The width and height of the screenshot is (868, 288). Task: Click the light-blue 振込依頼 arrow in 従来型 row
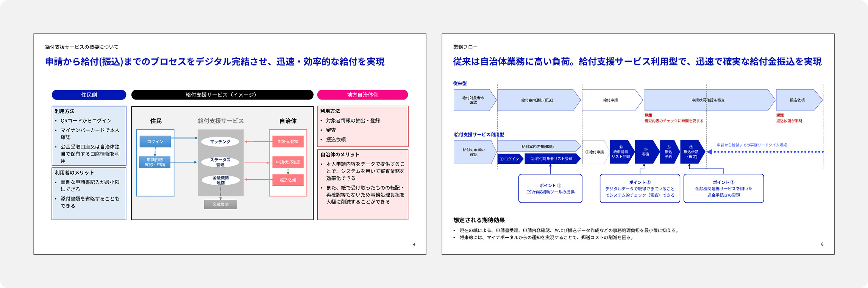[799, 100]
